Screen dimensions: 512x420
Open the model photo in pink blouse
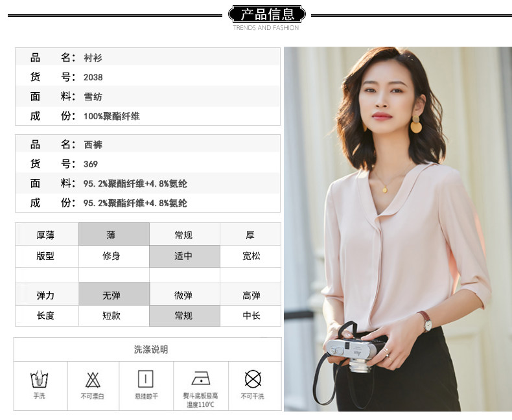click(x=397, y=229)
